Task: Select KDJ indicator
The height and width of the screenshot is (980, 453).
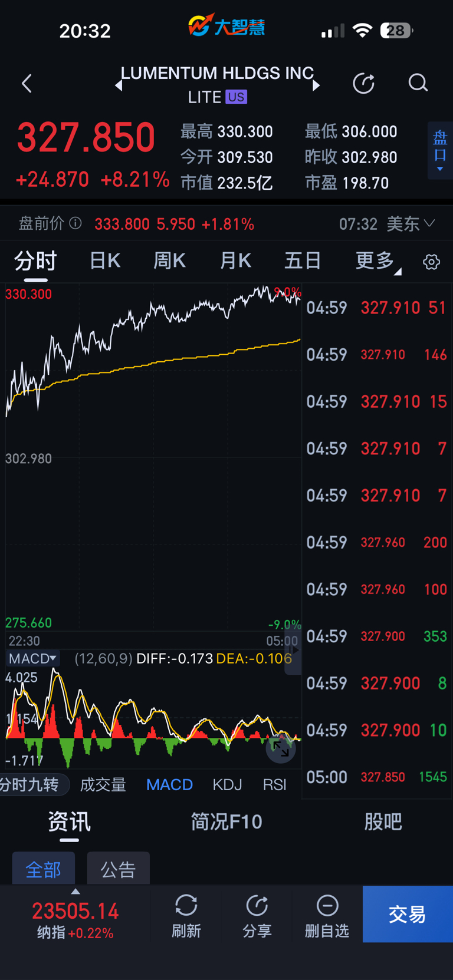Action: (227, 784)
